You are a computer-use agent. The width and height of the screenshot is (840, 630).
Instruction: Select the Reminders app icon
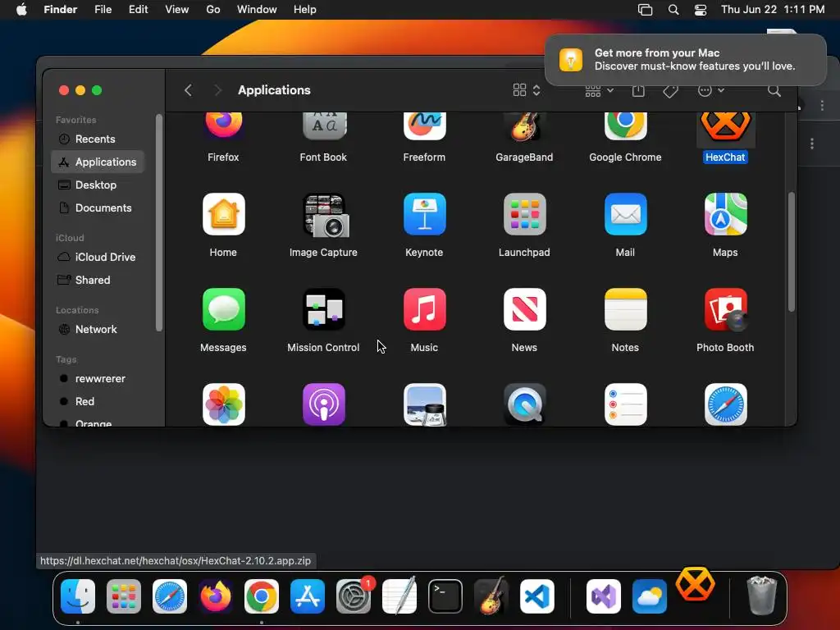625,404
